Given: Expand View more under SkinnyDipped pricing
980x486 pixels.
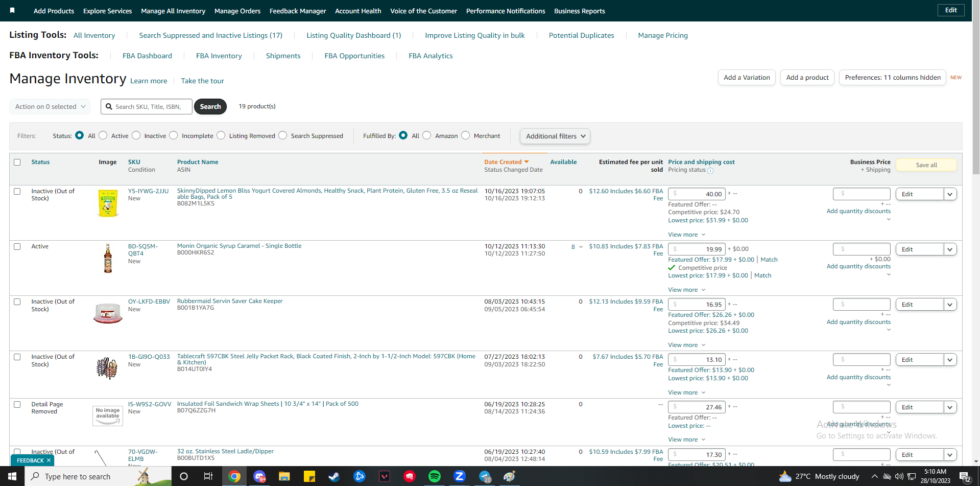Looking at the screenshot, I should point(687,235).
